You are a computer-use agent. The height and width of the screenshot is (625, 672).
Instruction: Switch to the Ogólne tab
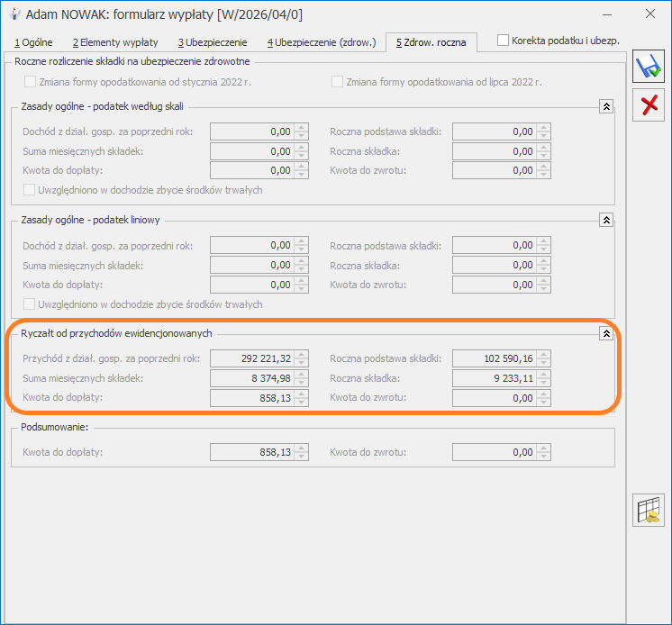(35, 42)
